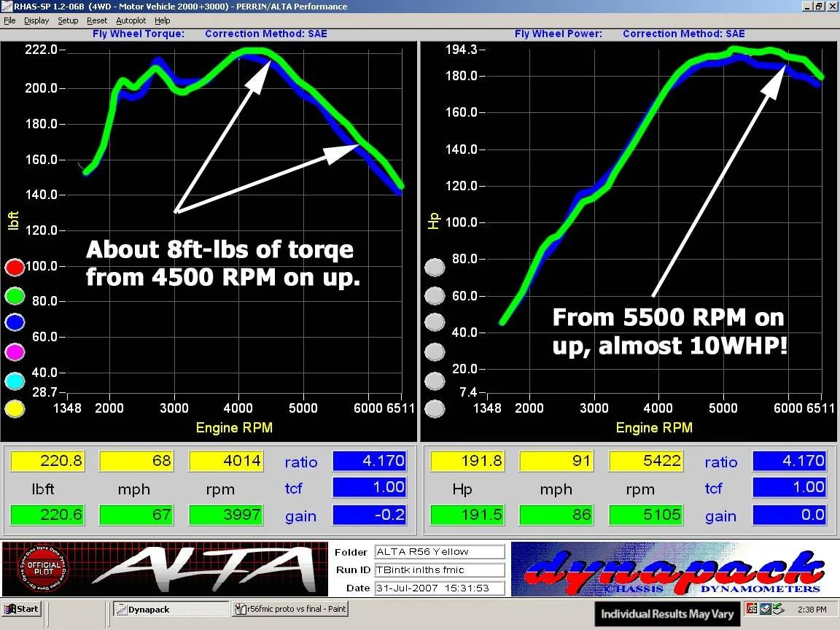Click the red system tray utility icon
The height and width of the screenshot is (630, 840).
tap(751, 609)
